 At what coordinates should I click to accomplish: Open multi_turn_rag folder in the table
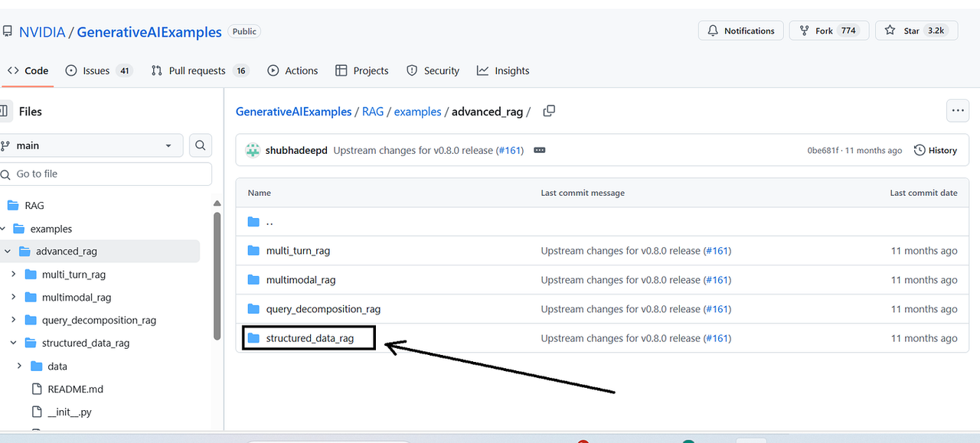[298, 251]
